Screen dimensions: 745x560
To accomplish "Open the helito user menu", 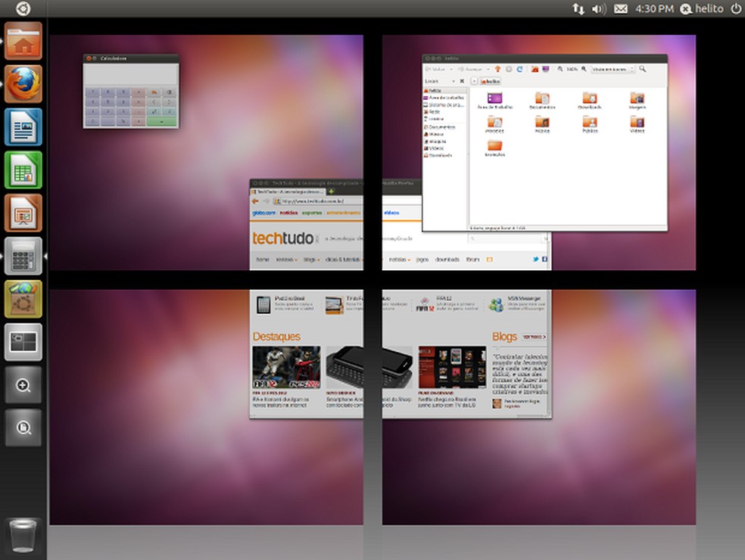I will click(x=701, y=9).
